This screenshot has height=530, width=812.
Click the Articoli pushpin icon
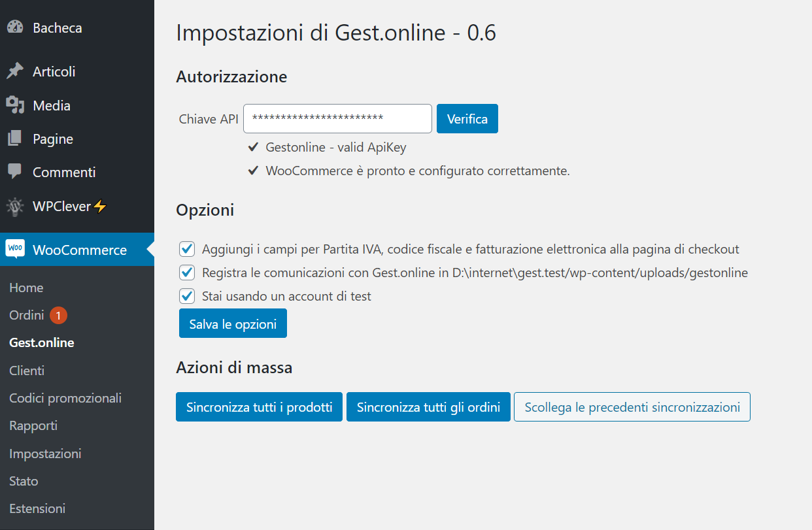[15, 71]
